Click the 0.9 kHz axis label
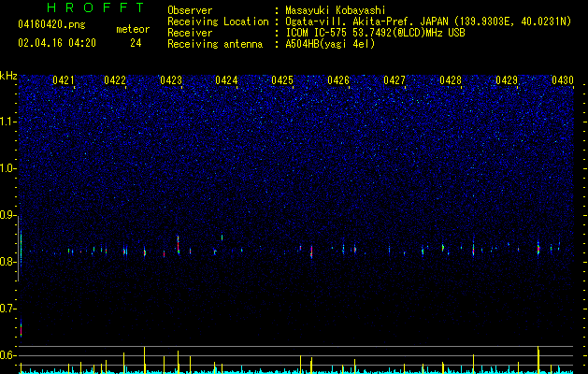This screenshot has width=588, height=374. (8, 215)
